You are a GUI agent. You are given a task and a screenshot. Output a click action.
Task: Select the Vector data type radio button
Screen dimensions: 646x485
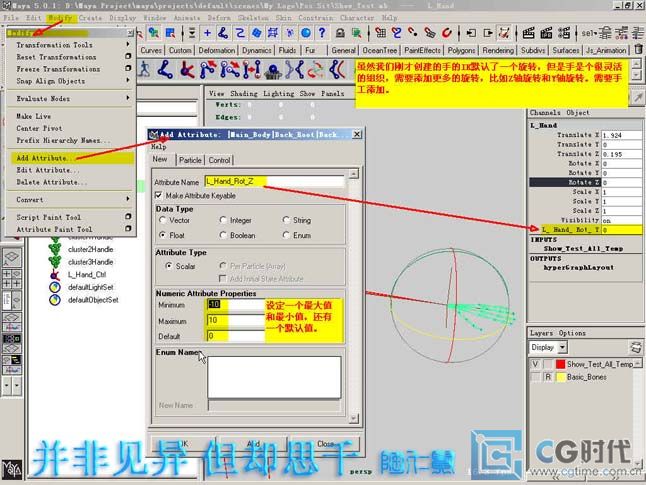pyautogui.click(x=162, y=220)
